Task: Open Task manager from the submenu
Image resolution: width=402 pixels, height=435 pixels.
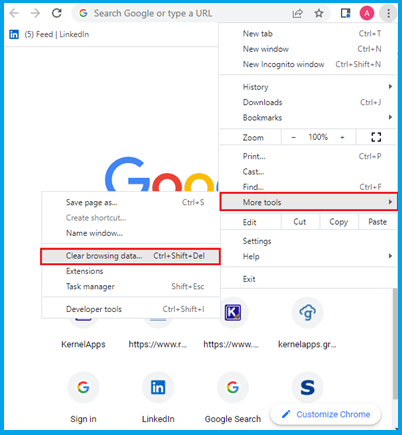Action: click(x=131, y=286)
